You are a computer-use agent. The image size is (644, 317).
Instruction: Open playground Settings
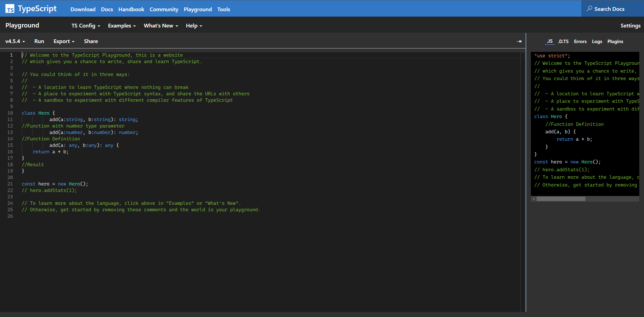630,26
